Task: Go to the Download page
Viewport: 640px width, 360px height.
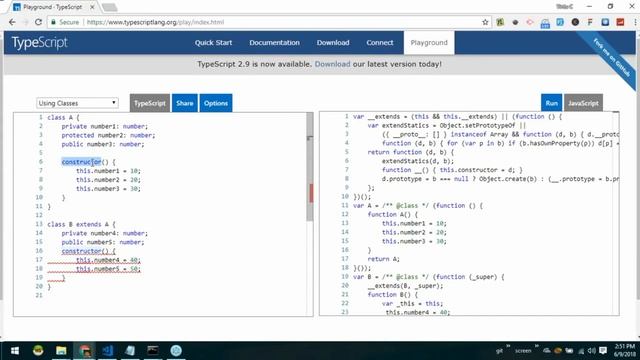Action: point(333,42)
